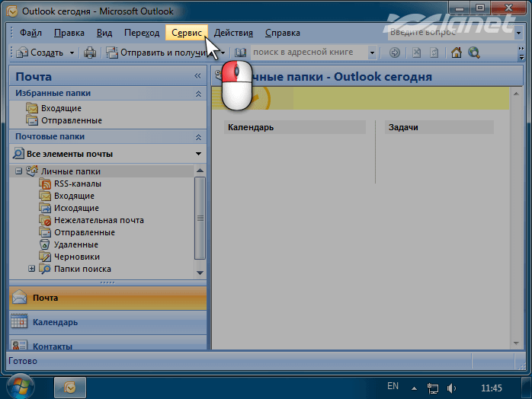Click the volume speaker tray icon

click(x=451, y=388)
